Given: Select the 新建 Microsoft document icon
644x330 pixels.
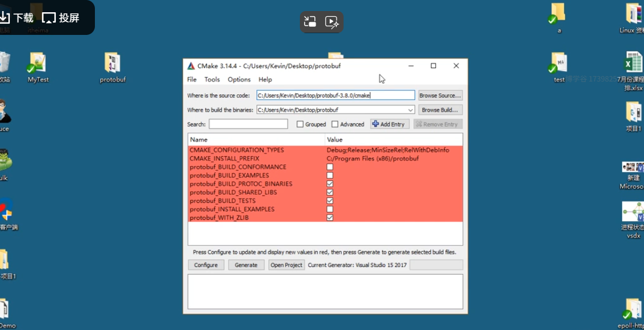Looking at the screenshot, I should (x=634, y=166).
